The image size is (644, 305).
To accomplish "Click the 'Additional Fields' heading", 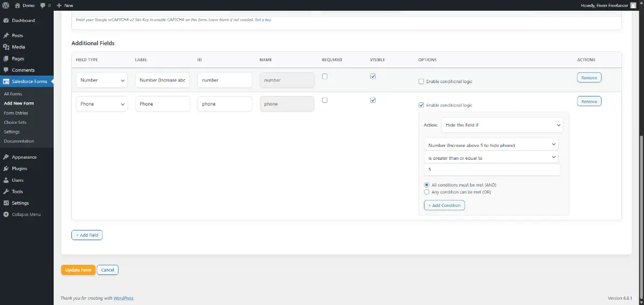I will point(93,43).
